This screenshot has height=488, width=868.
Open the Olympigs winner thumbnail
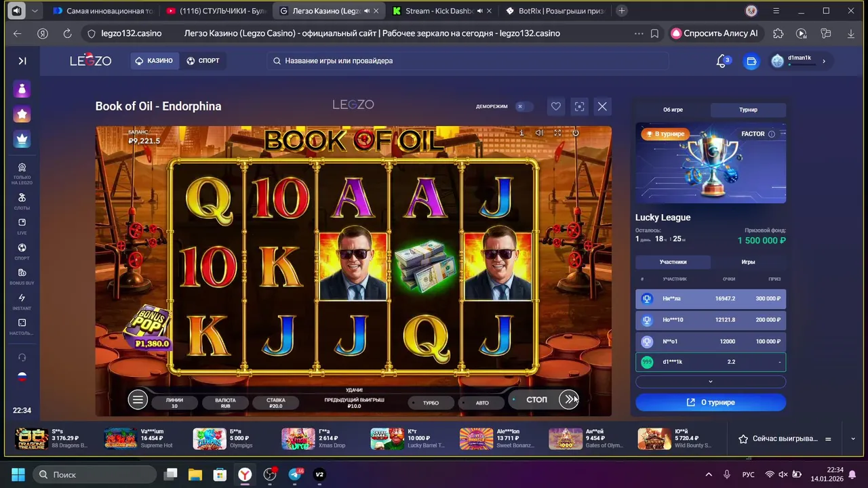point(210,439)
